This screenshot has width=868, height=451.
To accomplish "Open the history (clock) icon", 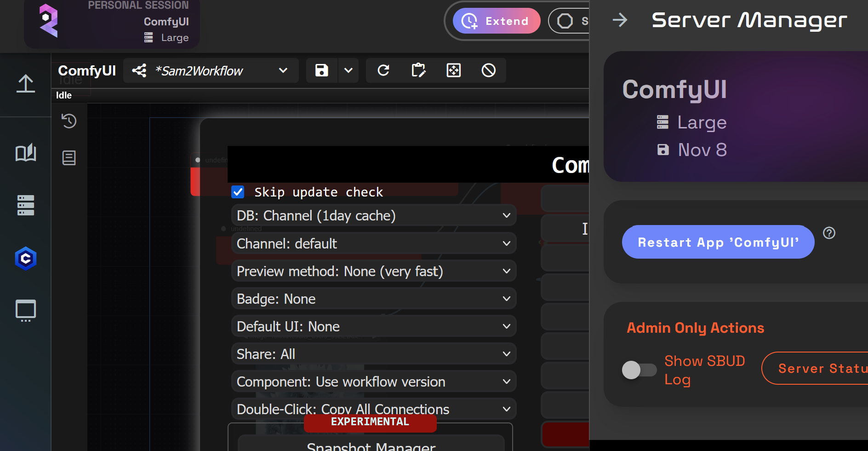I will click(x=69, y=121).
